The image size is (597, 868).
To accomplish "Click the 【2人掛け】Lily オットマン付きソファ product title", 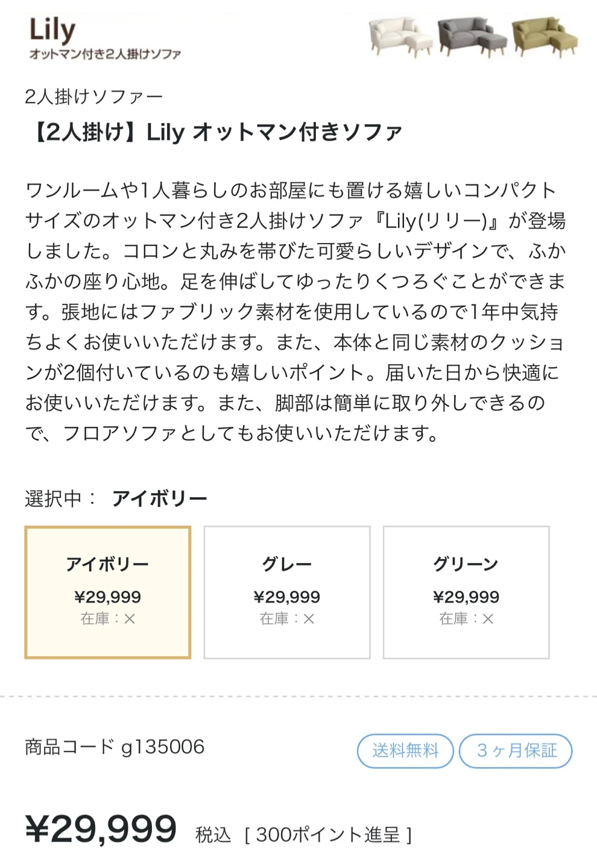I will coord(214,131).
